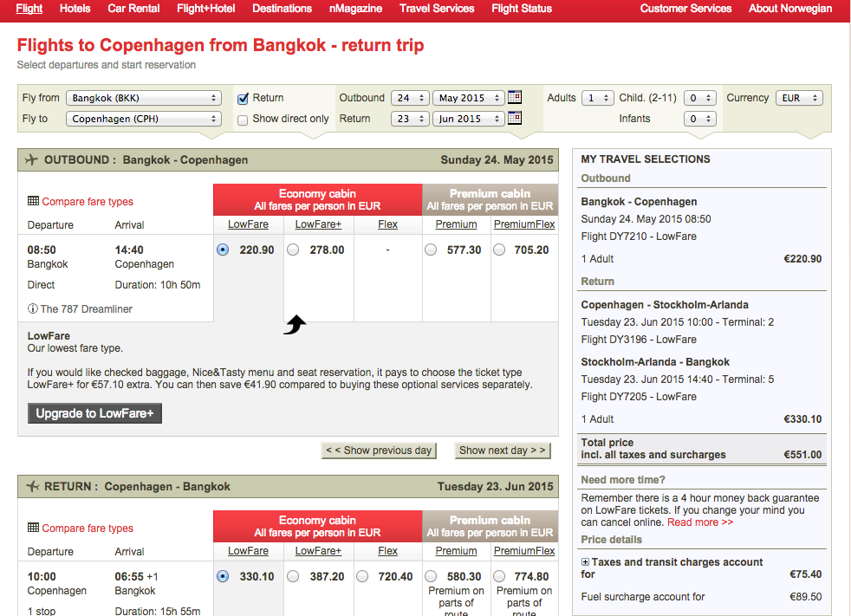Screen dimensions: 851x616
Task: Select return LowFare 330.10 radio button
Action: tap(223, 576)
